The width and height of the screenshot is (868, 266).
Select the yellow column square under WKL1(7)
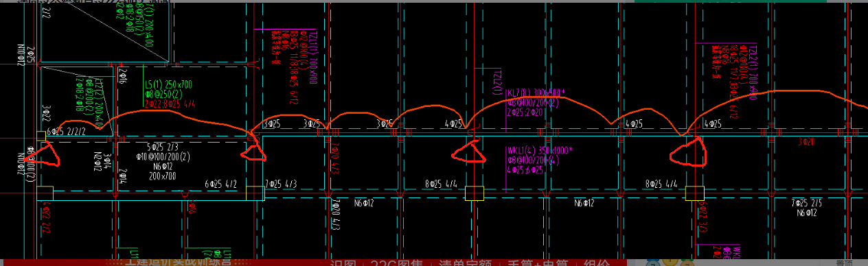tap(474, 193)
